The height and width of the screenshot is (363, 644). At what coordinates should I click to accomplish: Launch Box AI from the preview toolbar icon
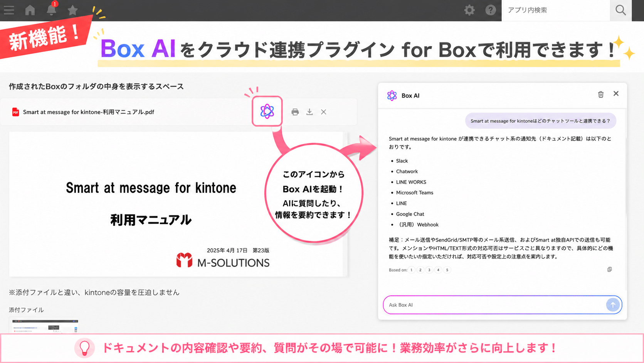pyautogui.click(x=267, y=111)
